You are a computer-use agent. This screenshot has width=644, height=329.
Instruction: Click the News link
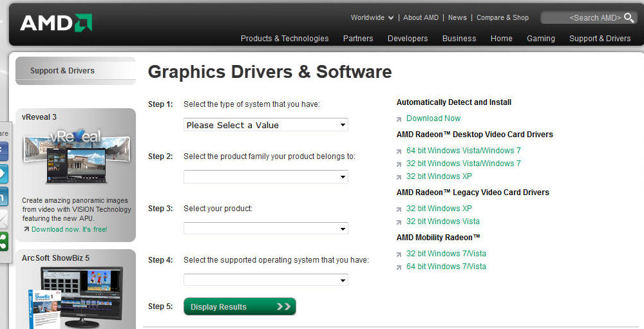tap(457, 17)
